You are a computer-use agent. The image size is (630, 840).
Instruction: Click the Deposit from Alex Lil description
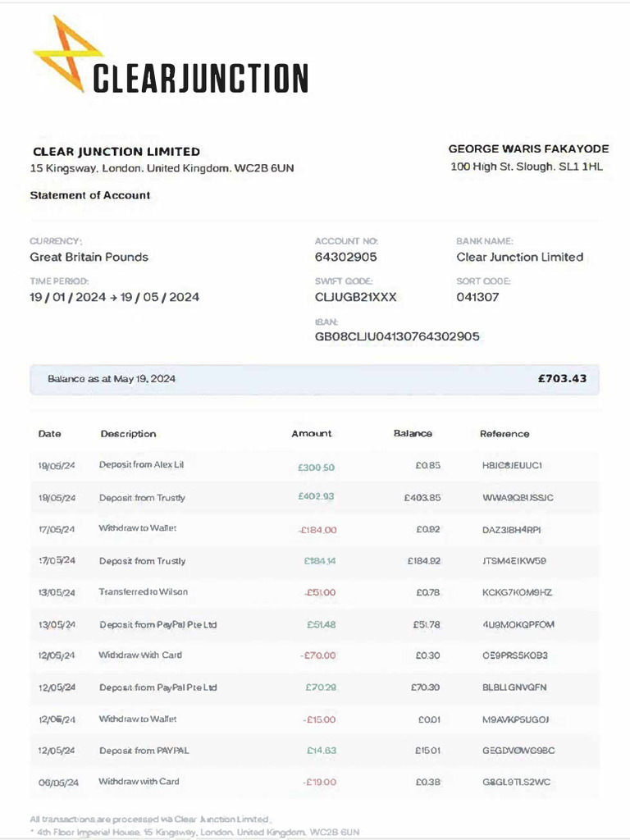click(x=141, y=465)
